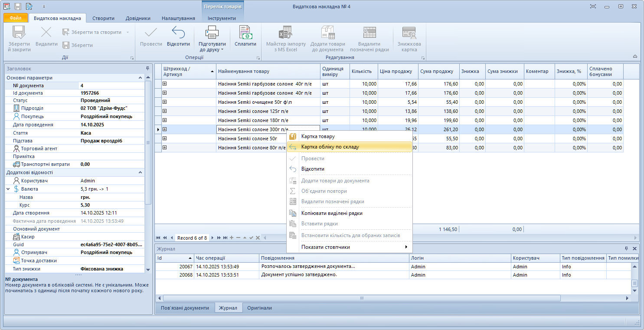Collapse the Основні параметри section

pyautogui.click(x=140, y=78)
